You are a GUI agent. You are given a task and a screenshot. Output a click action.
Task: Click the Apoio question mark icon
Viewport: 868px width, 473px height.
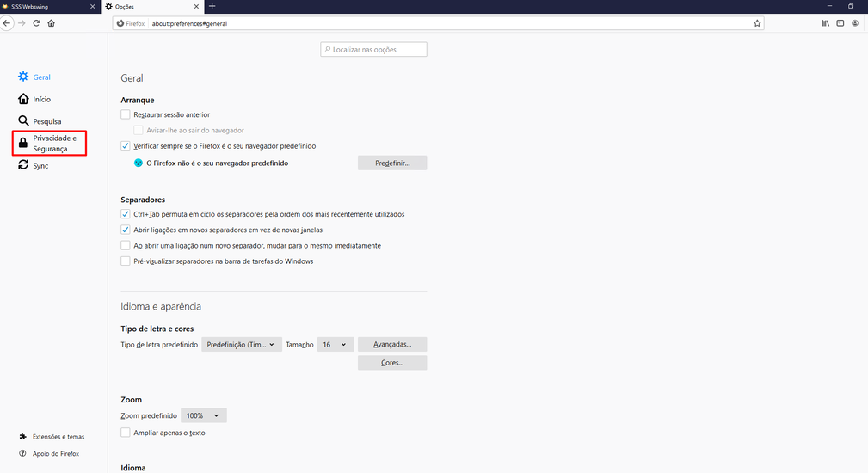22,453
